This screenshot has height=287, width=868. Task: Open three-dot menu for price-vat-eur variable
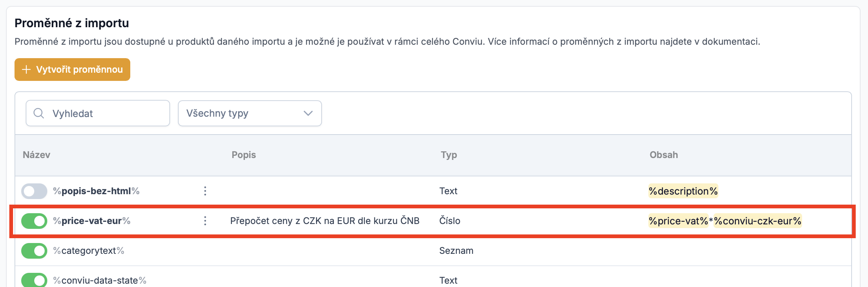click(205, 221)
